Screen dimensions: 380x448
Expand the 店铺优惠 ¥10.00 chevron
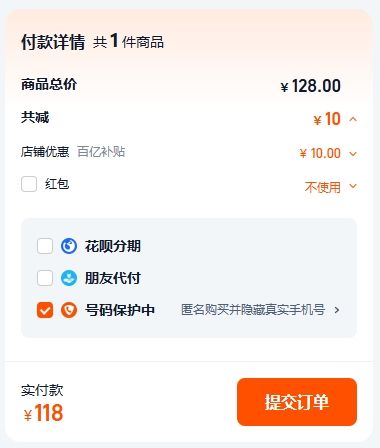tap(353, 154)
